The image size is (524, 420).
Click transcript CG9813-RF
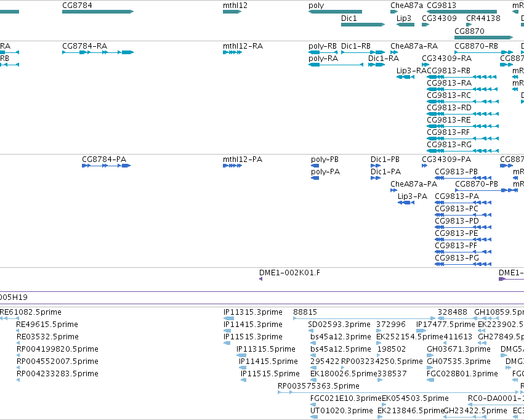tap(463, 139)
